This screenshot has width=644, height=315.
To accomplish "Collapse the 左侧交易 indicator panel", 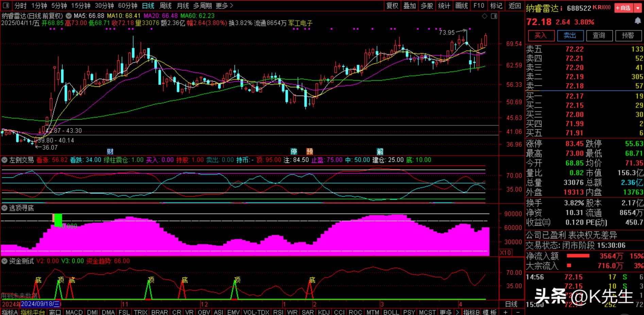I will [5, 160].
